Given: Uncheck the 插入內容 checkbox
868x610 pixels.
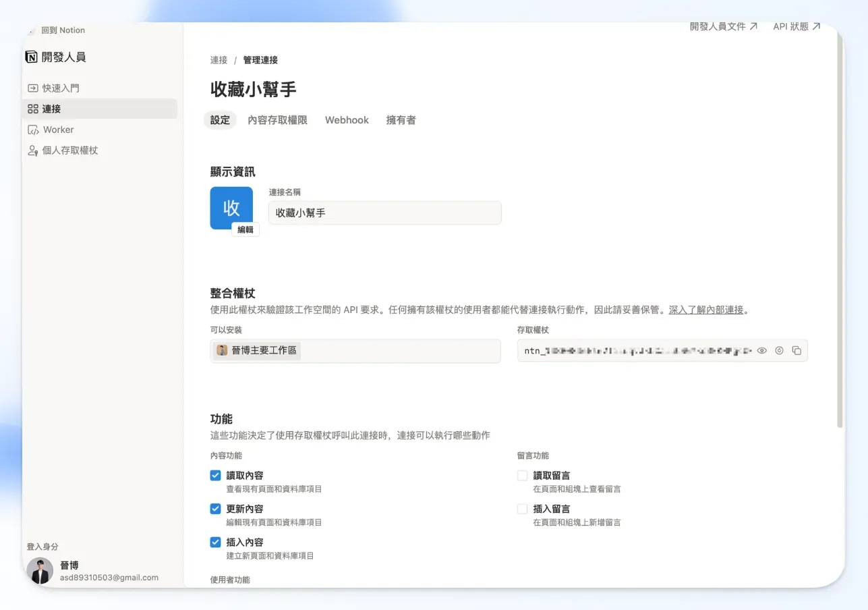Looking at the screenshot, I should [215, 542].
